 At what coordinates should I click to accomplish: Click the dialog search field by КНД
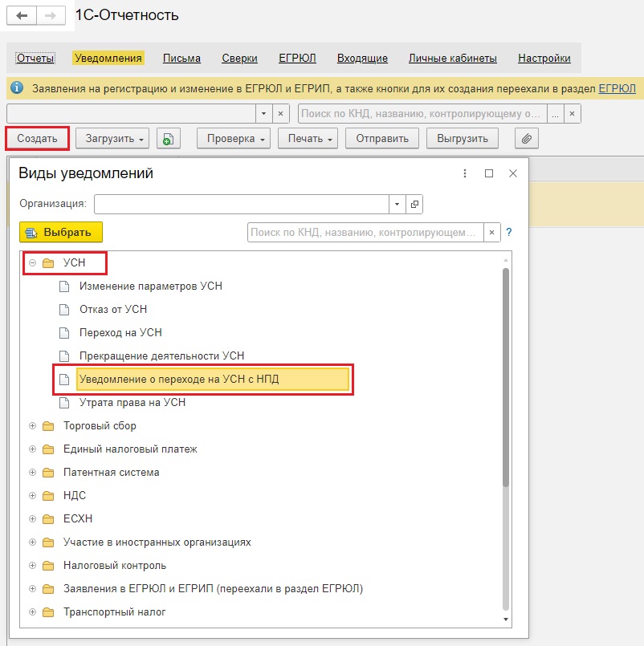coord(365,233)
